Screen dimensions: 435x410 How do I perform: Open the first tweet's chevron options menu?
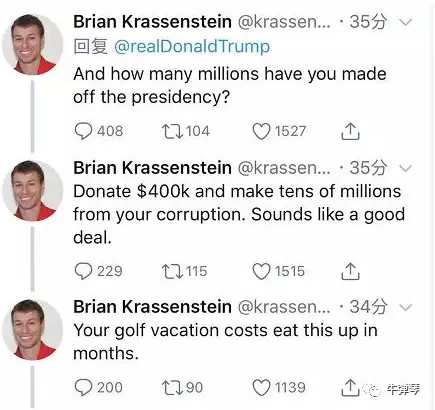pyautogui.click(x=406, y=22)
